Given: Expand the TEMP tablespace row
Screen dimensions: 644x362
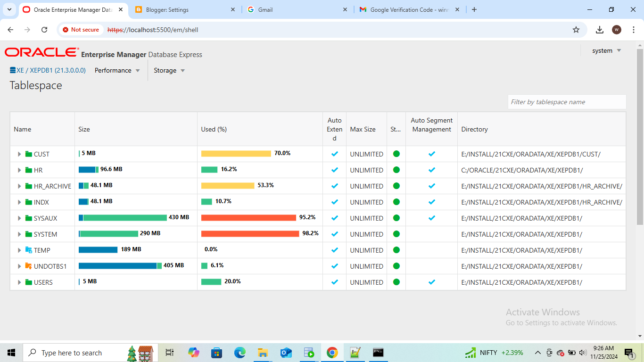Looking at the screenshot, I should [19, 250].
